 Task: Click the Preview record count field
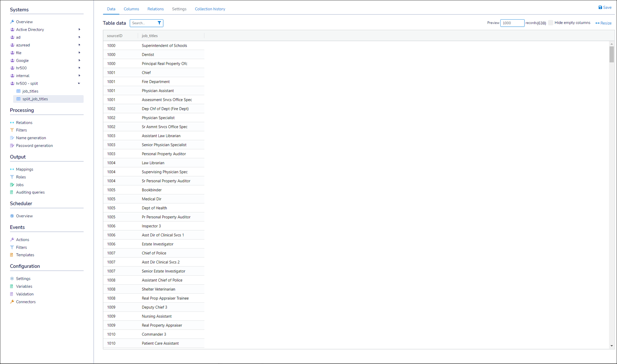click(x=512, y=23)
